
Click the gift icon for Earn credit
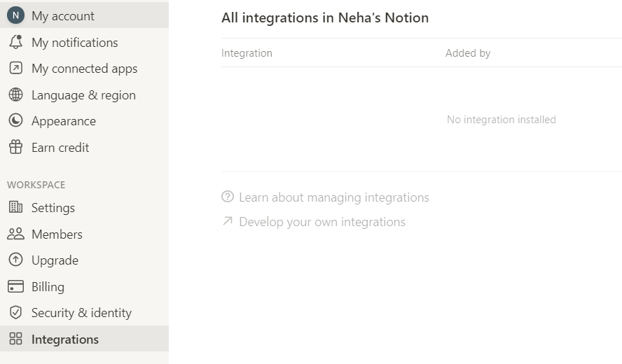pyautogui.click(x=15, y=148)
